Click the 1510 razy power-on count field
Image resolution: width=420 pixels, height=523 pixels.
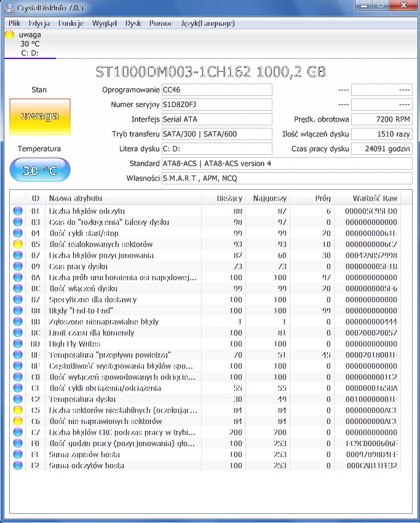(x=382, y=134)
